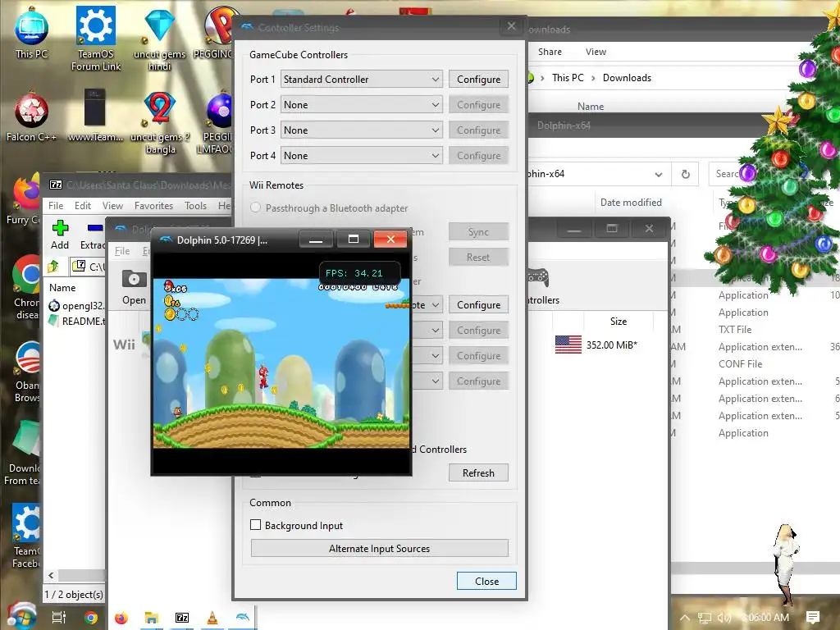Image resolution: width=840 pixels, height=630 pixels.
Task: Open Task View on the taskbar
Action: tap(58, 618)
